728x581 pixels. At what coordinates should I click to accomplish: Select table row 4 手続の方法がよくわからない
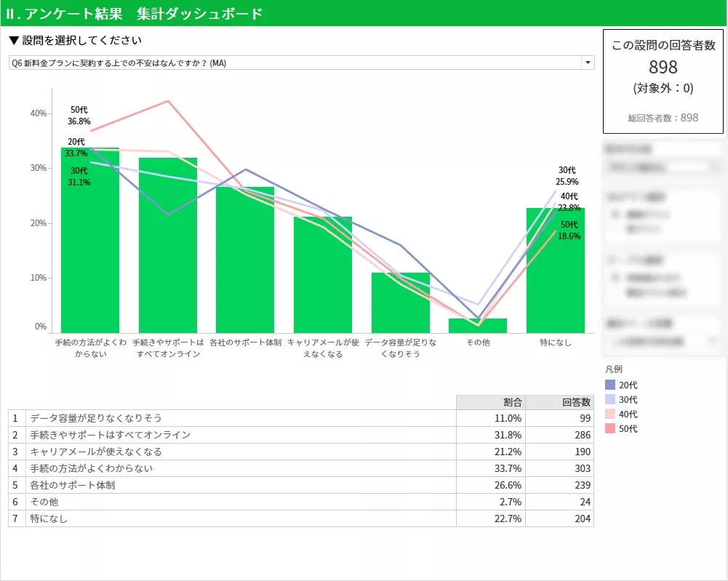[x=240, y=468]
